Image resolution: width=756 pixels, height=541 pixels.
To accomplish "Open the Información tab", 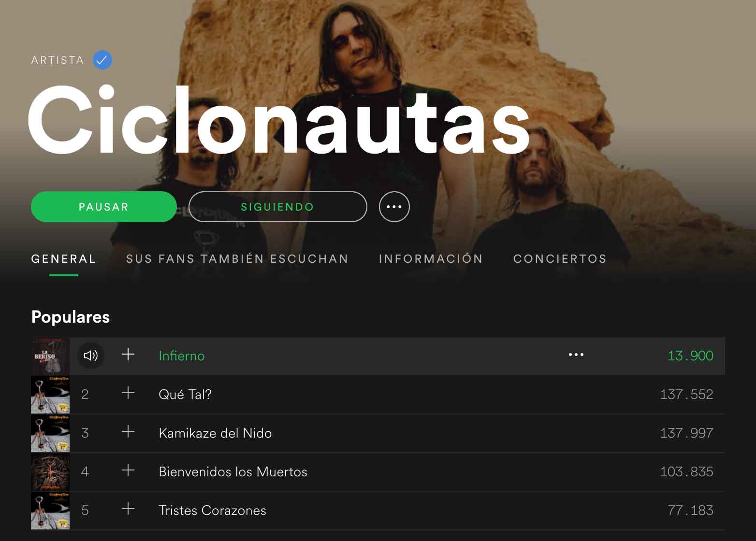I will 431,259.
